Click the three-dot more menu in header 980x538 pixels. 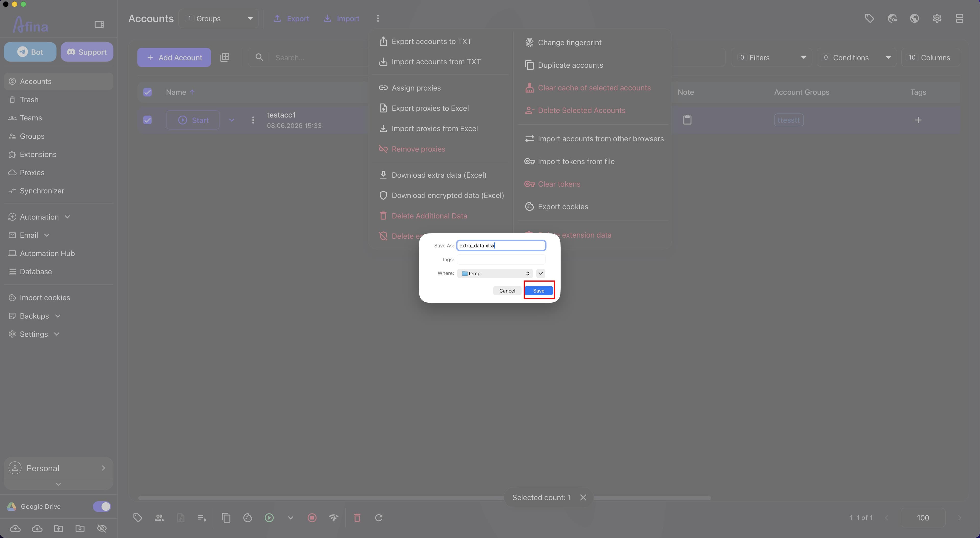pos(377,19)
